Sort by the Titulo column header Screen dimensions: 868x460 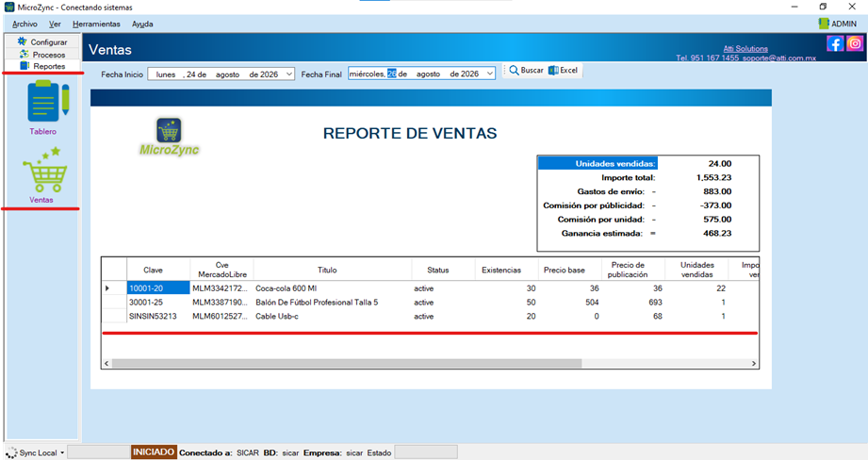(x=333, y=270)
